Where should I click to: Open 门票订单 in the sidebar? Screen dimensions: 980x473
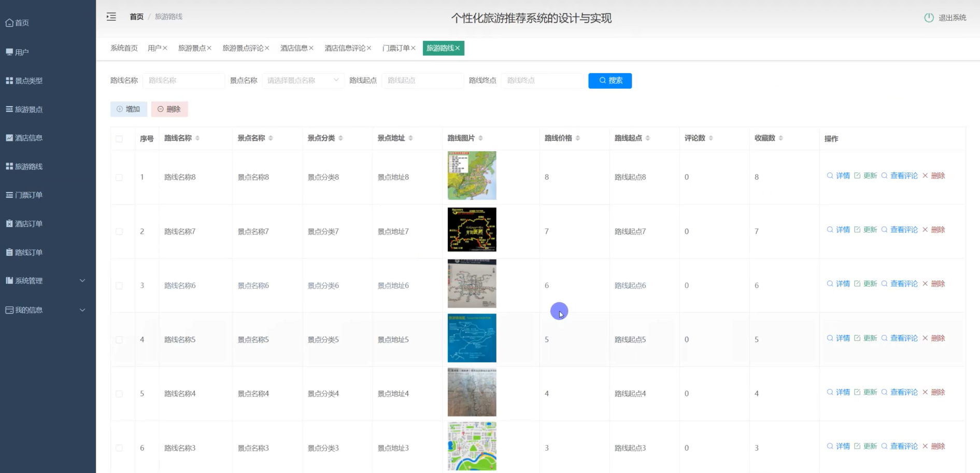click(24, 195)
